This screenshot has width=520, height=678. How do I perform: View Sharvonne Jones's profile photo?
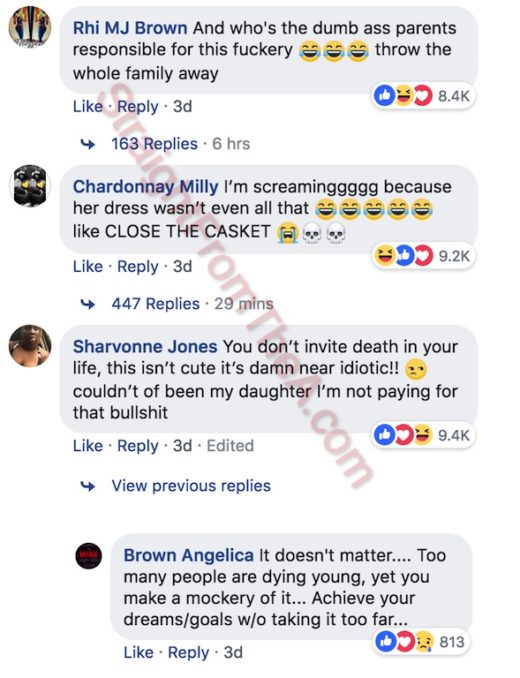tap(30, 346)
